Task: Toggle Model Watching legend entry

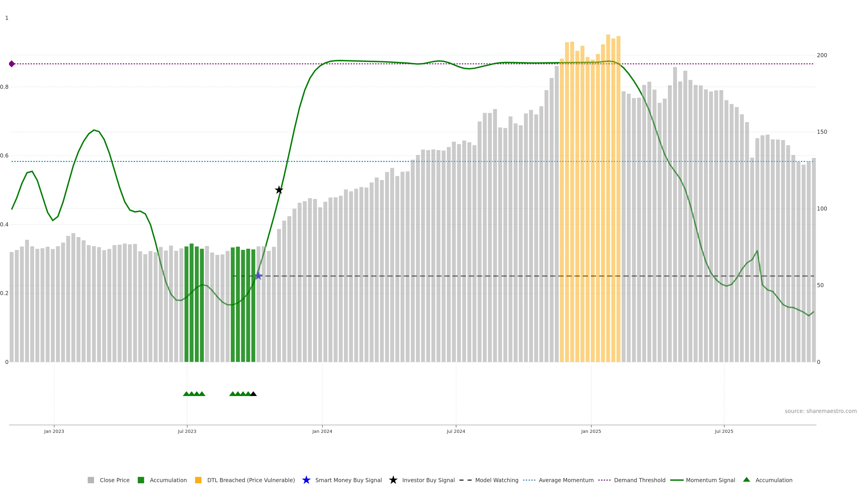Action: pyautogui.click(x=496, y=480)
